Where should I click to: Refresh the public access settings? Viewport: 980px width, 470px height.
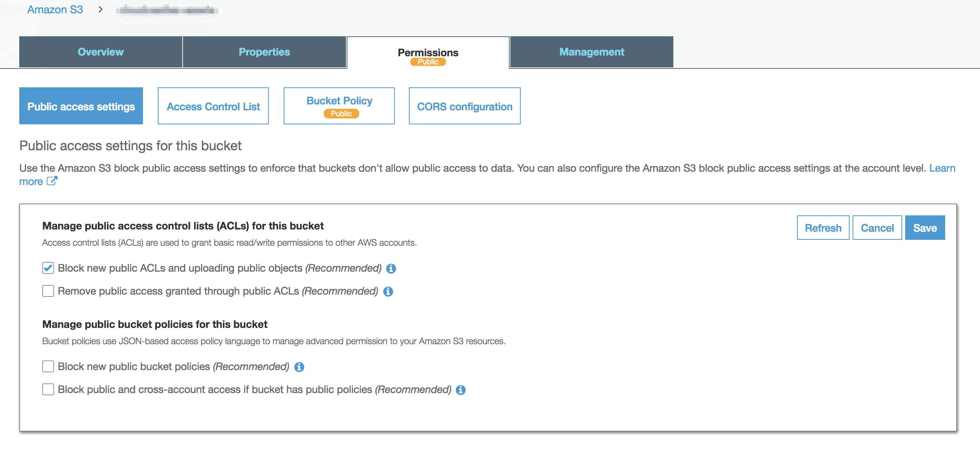click(x=823, y=227)
